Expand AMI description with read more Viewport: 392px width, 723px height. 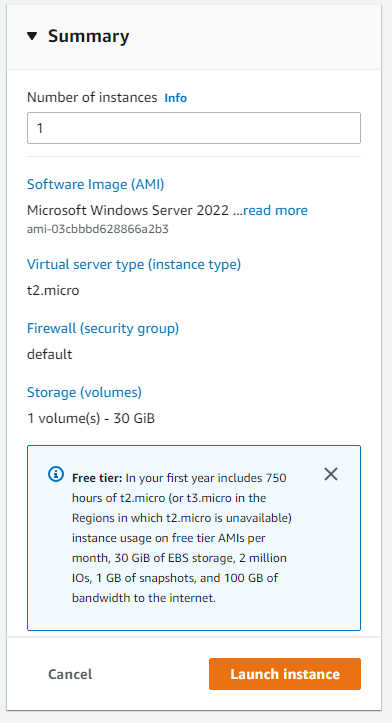275,210
